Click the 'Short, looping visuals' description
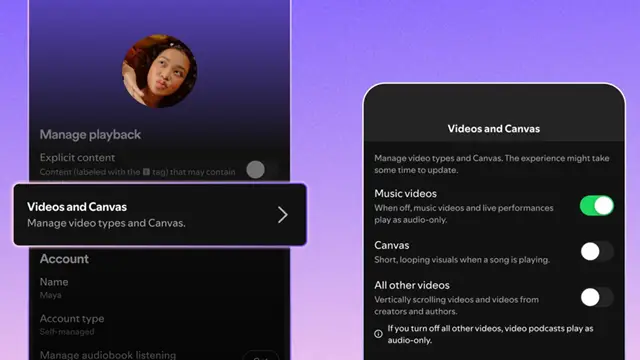This screenshot has height=360, width=640. click(462, 260)
